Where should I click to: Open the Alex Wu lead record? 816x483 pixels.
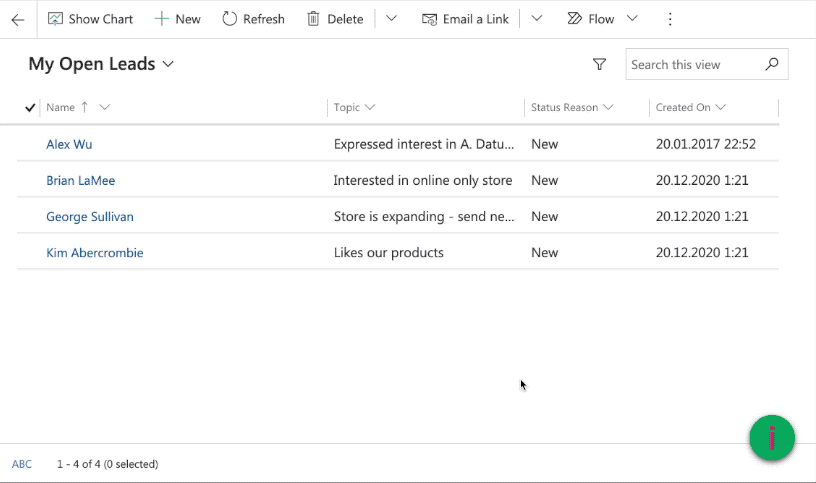click(x=69, y=144)
